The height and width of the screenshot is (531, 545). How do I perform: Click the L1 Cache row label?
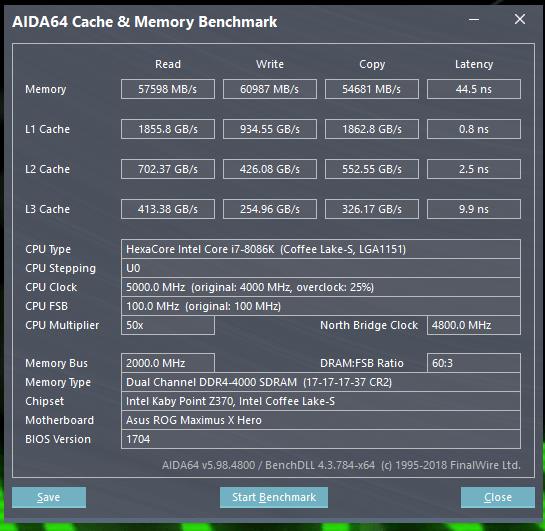coord(47,129)
